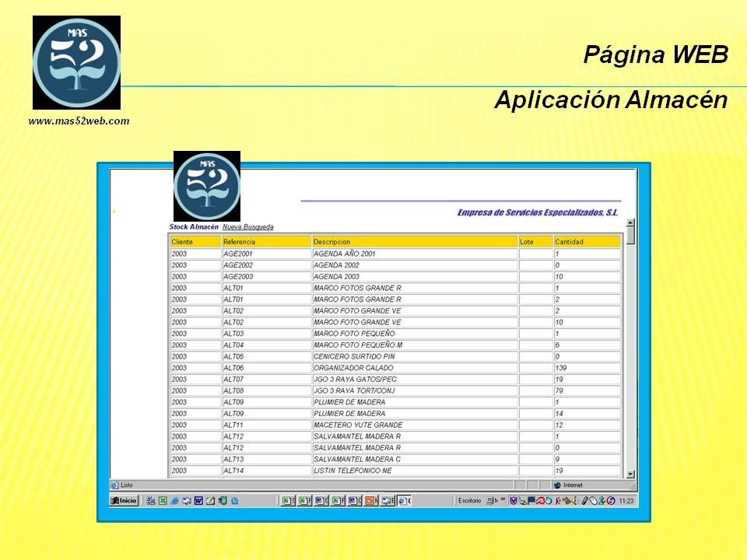Select the Escritorio toolbar label
Screen dimensions: 747x560
click(469, 501)
